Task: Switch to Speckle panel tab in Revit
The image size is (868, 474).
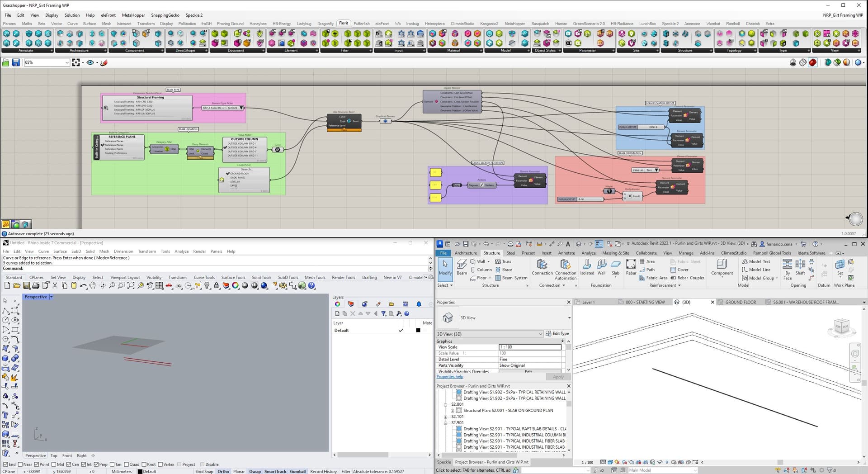Action: 443,462
